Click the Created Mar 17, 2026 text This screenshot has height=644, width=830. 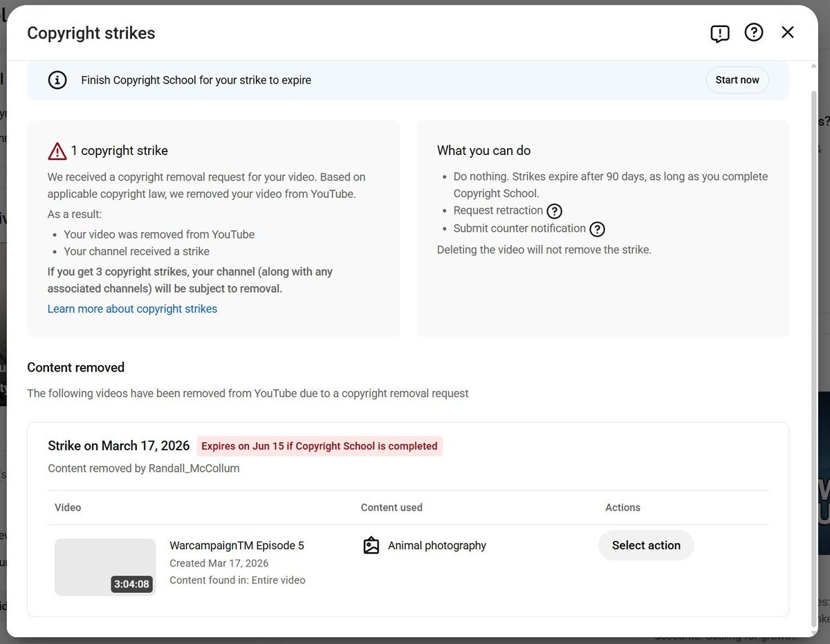pos(219,563)
